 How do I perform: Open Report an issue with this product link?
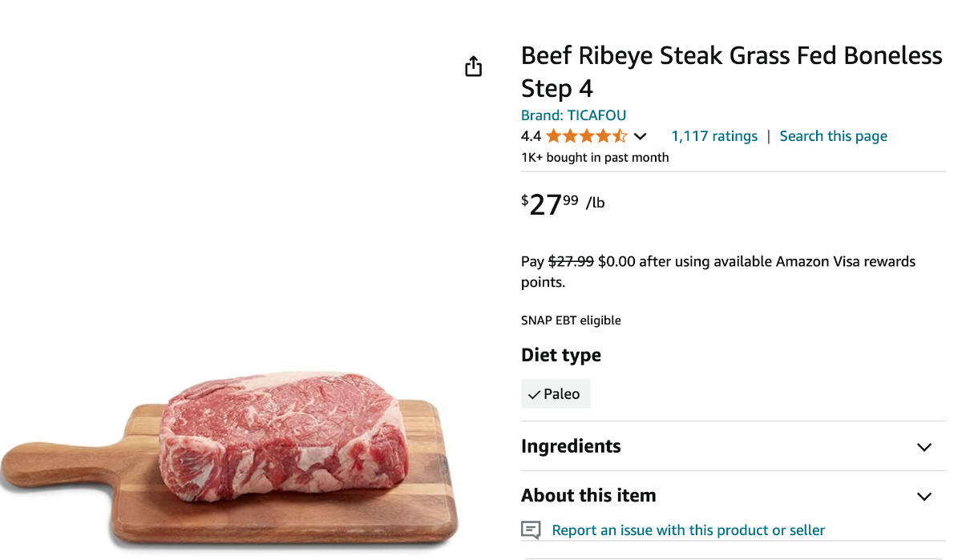pyautogui.click(x=688, y=530)
